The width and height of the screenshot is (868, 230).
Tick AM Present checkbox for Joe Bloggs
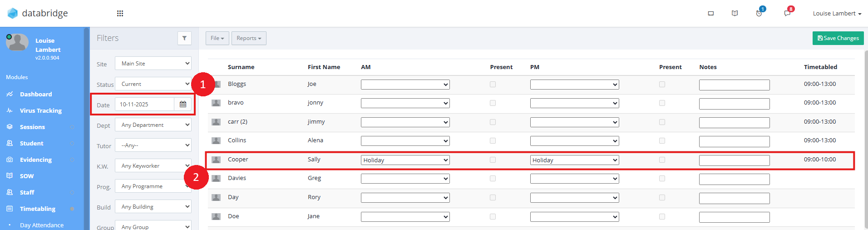[x=493, y=85]
